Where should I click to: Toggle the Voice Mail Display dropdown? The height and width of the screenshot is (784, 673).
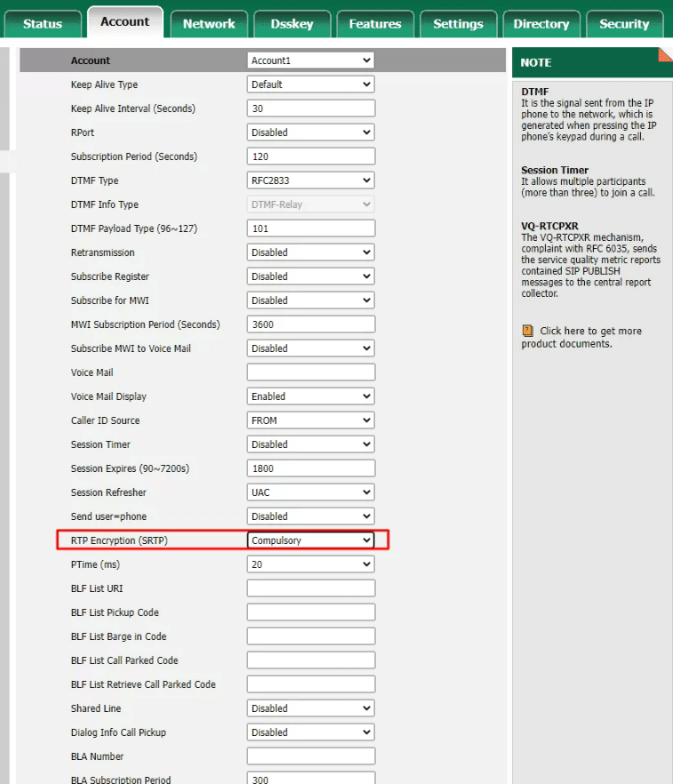[x=310, y=396]
